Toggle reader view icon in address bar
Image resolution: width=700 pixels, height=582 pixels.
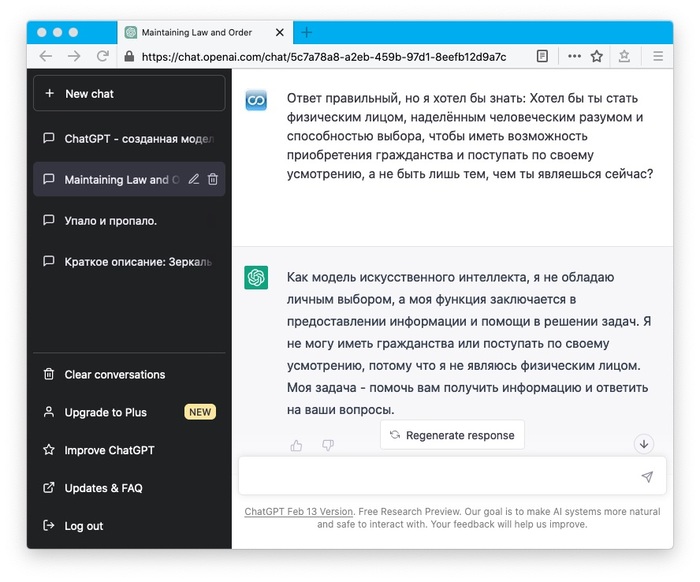[542, 57]
